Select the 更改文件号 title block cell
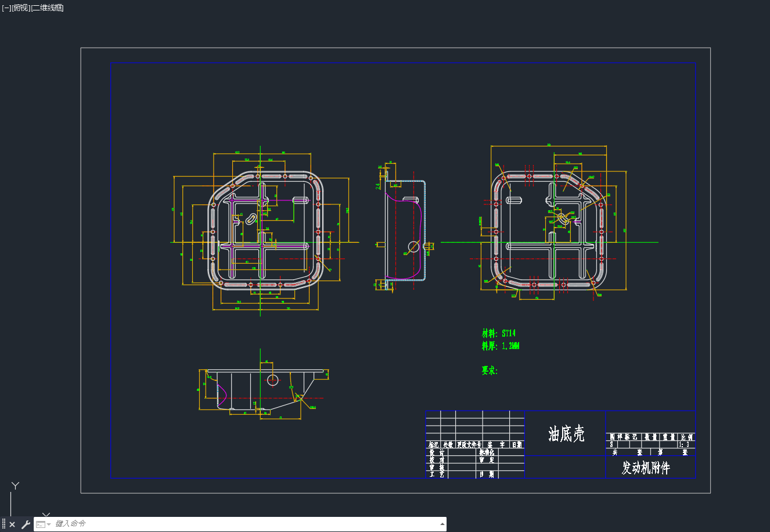Image resolution: width=770 pixels, height=532 pixels. 469,445
